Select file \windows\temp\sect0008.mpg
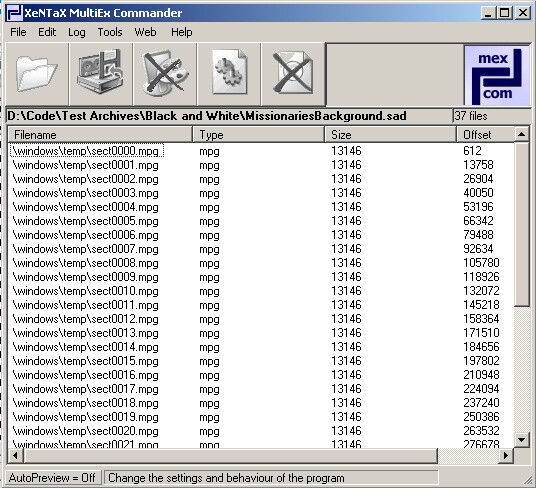This screenshot has width=536, height=488. coord(86,263)
